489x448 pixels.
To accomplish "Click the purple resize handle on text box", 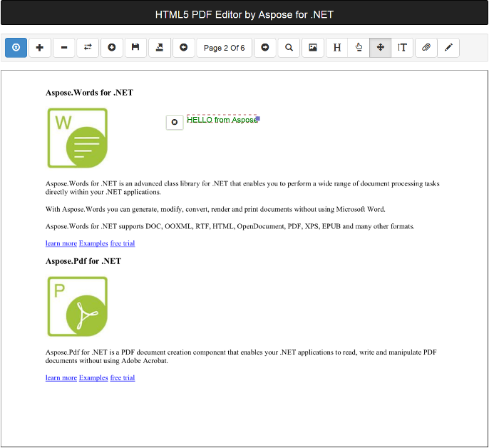I will pyautogui.click(x=258, y=118).
